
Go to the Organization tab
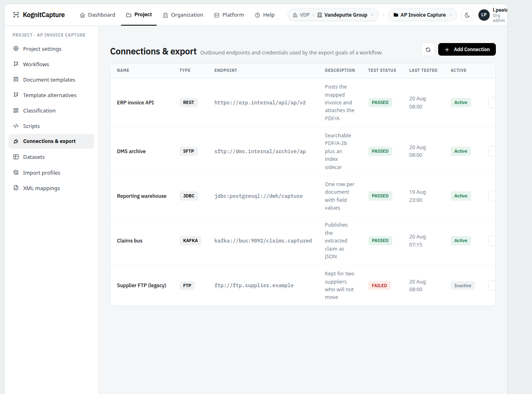point(183,15)
